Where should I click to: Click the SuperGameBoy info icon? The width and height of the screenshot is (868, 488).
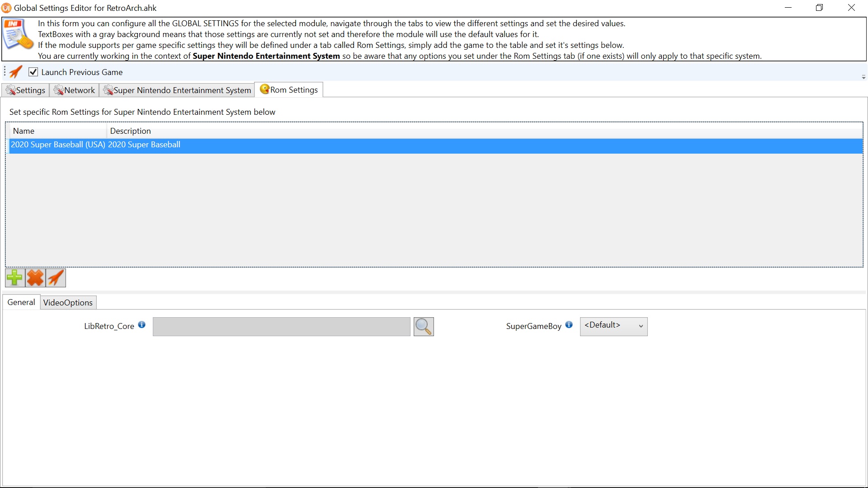point(569,324)
